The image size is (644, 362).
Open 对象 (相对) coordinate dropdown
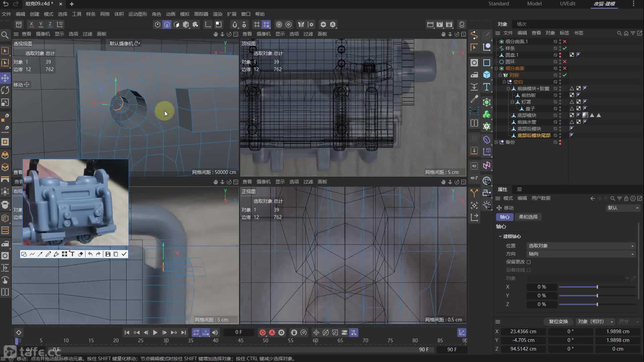(x=595, y=321)
